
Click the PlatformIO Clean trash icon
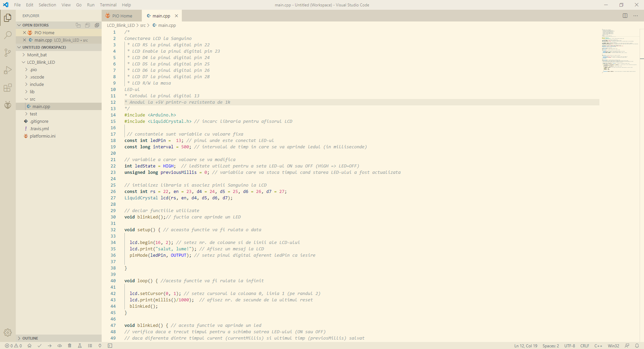70,346
